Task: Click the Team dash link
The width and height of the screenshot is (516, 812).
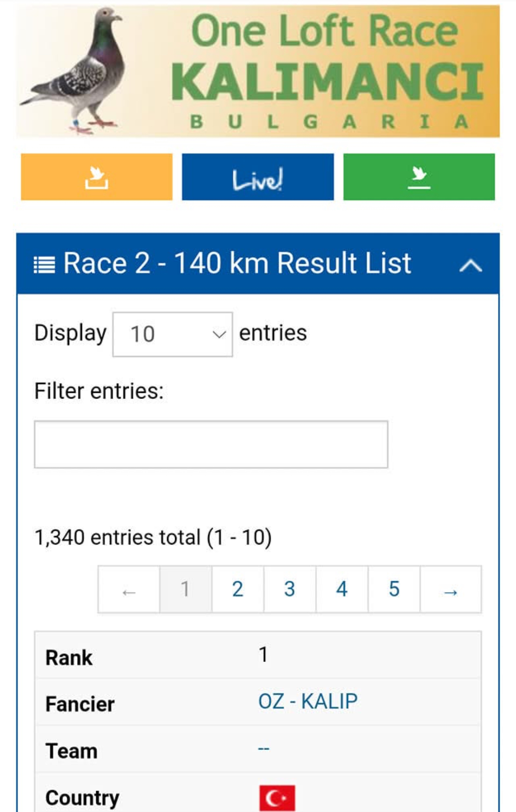Action: (264, 748)
